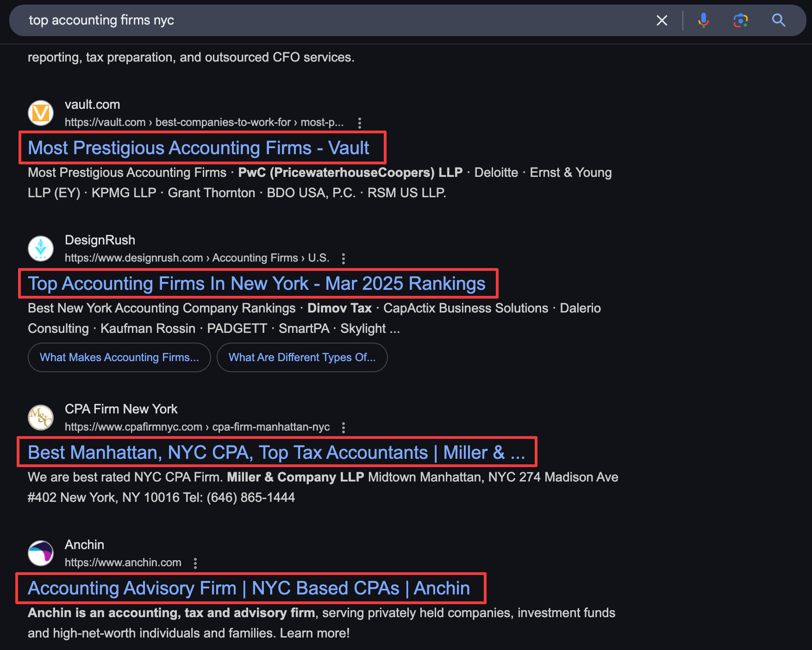Click the magnifying glass search icon

[x=779, y=20]
